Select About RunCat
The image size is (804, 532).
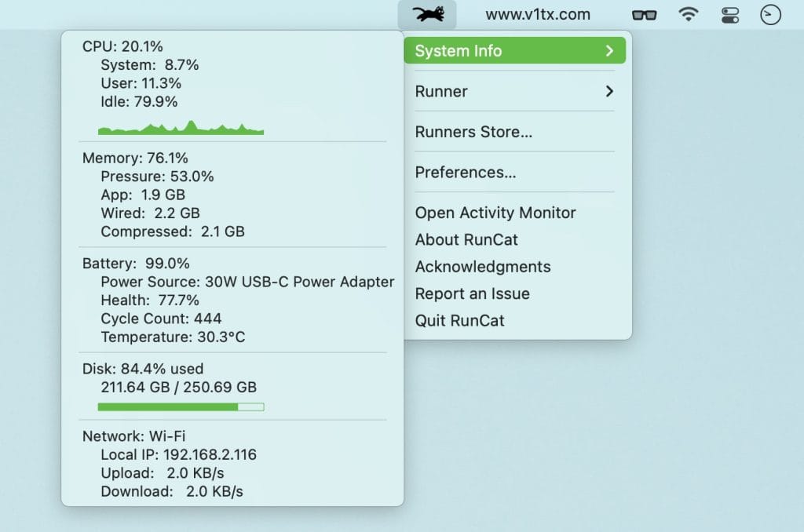[466, 239]
